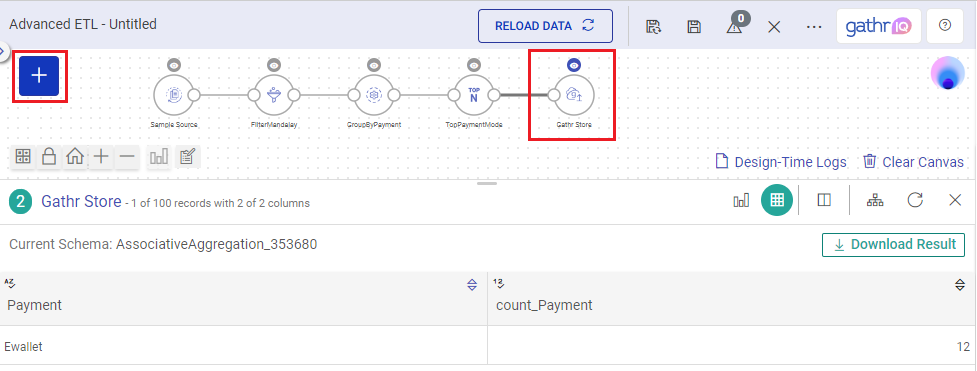Click the Payment column header
Screen dimensions: 977x371
[244, 299]
